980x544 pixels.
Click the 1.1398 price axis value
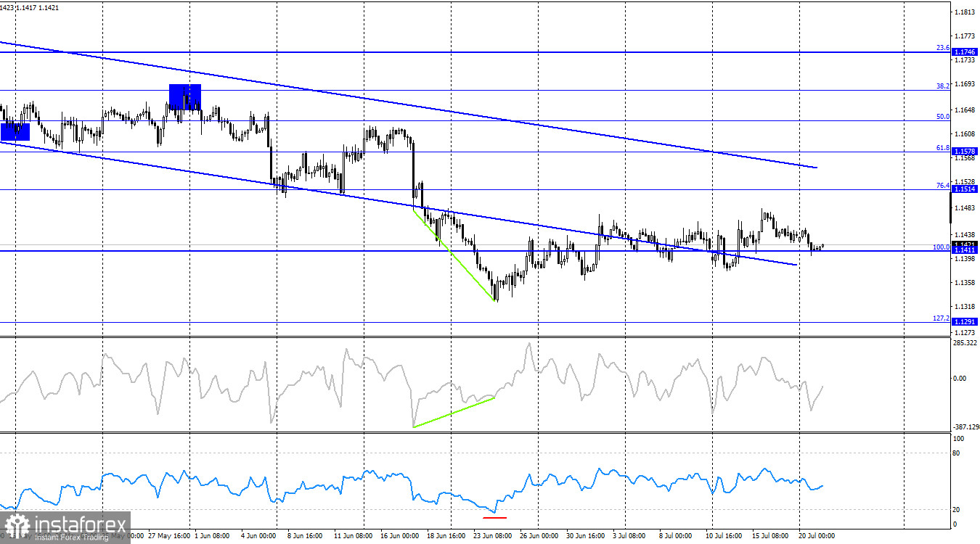point(965,259)
